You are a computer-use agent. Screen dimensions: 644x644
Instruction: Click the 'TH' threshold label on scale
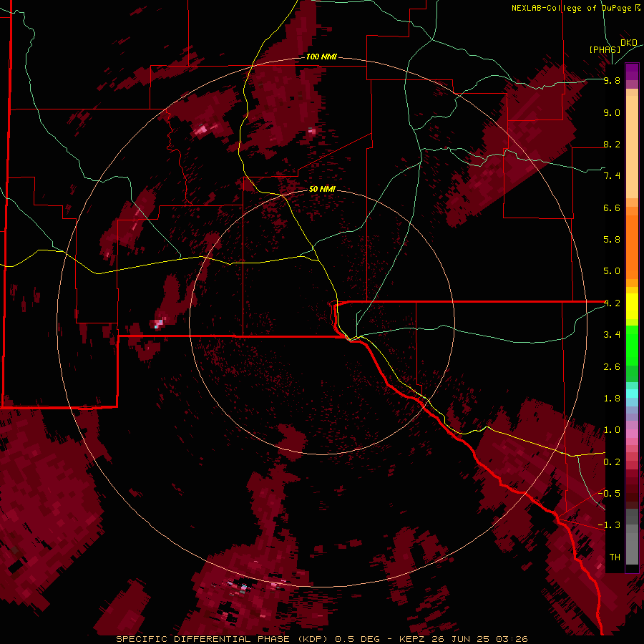(615, 557)
